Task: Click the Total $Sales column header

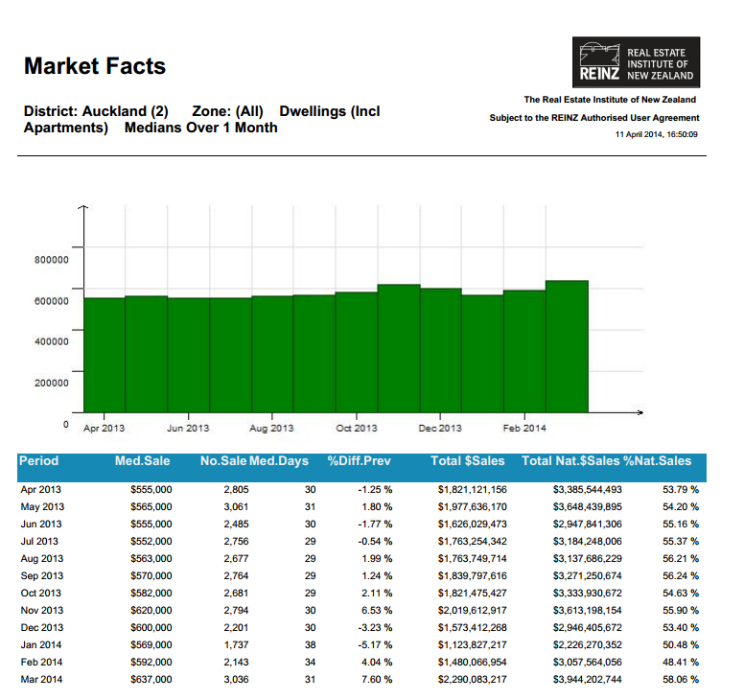Action: tap(468, 461)
